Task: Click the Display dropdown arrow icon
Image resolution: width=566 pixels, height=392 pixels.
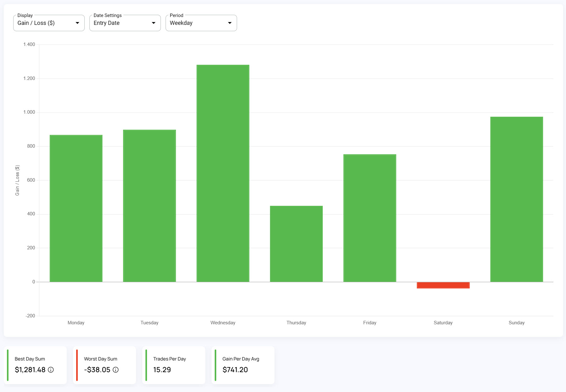Action: (77, 23)
